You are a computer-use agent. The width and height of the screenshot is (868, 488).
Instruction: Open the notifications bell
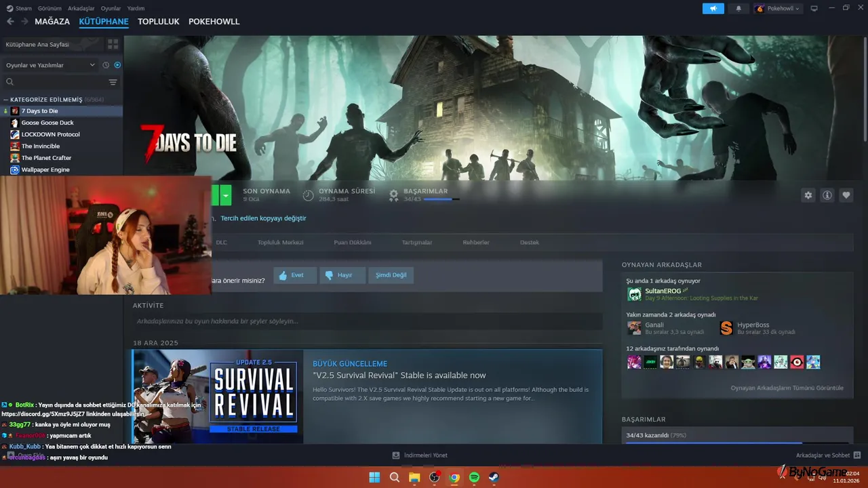(738, 8)
